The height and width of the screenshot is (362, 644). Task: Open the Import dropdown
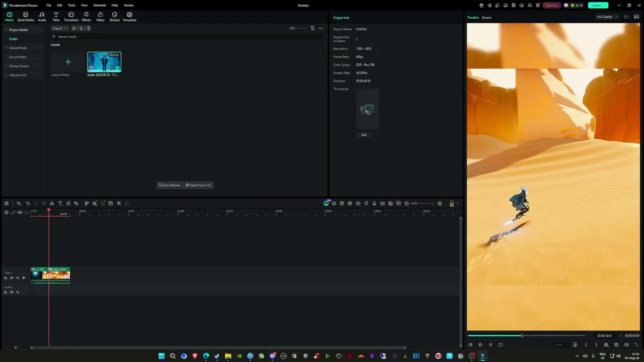click(60, 28)
